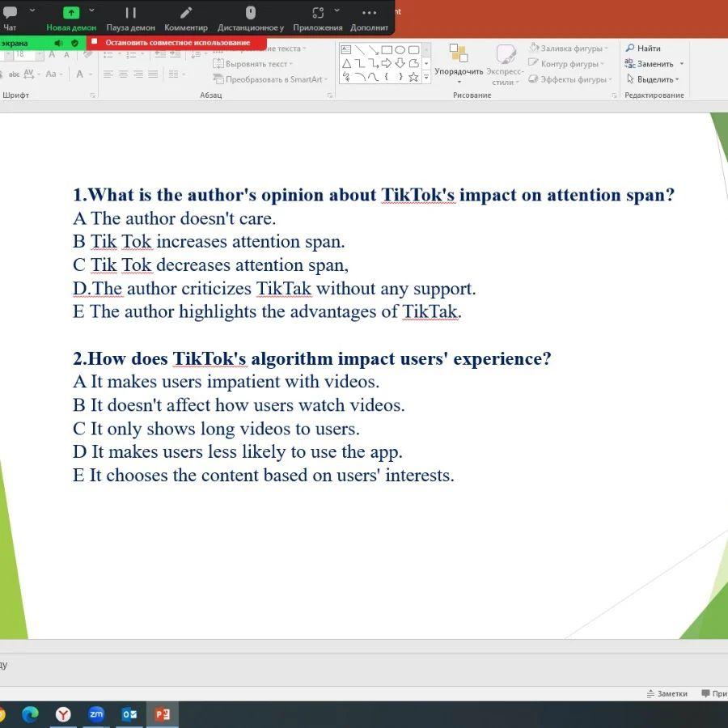
Task: Open the line spacing options
Action: click(198, 55)
